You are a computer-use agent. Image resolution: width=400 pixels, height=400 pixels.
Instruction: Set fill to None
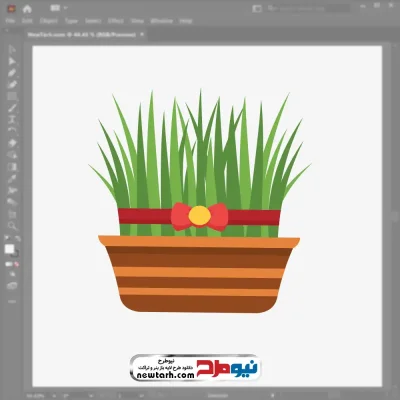click(16, 264)
